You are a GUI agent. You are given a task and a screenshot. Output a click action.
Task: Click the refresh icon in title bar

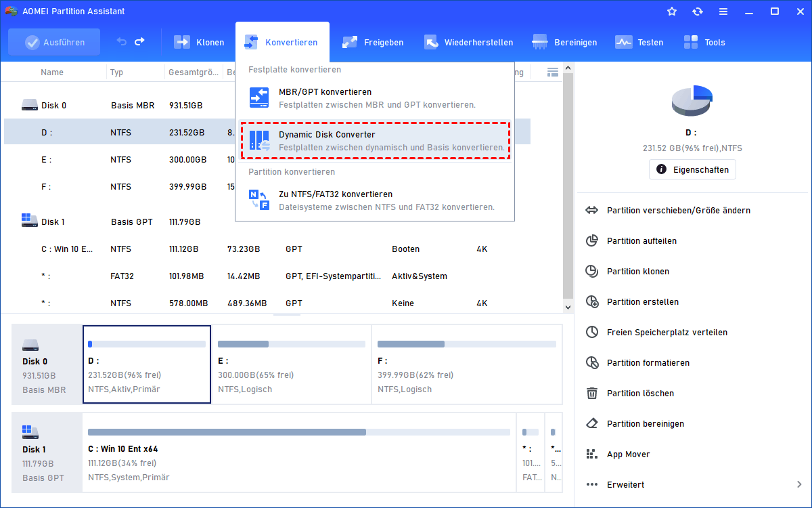pyautogui.click(x=698, y=12)
